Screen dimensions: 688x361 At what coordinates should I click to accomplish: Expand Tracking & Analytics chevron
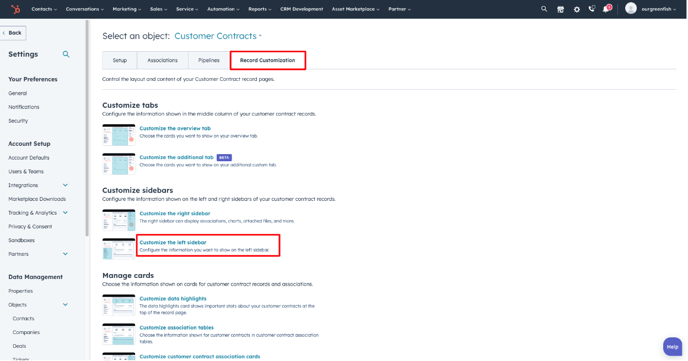[x=65, y=213]
